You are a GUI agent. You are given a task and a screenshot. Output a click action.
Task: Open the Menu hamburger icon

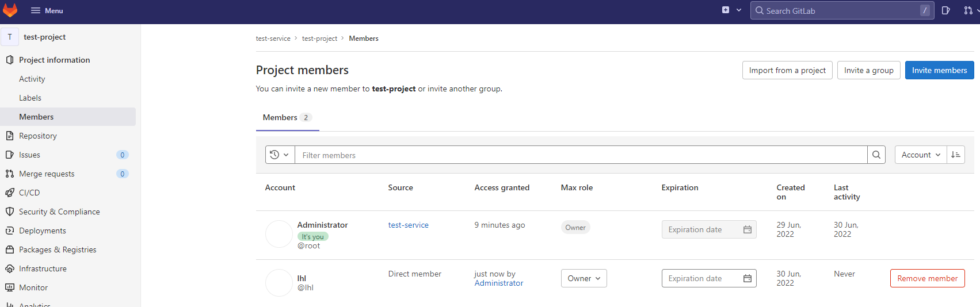[36, 10]
